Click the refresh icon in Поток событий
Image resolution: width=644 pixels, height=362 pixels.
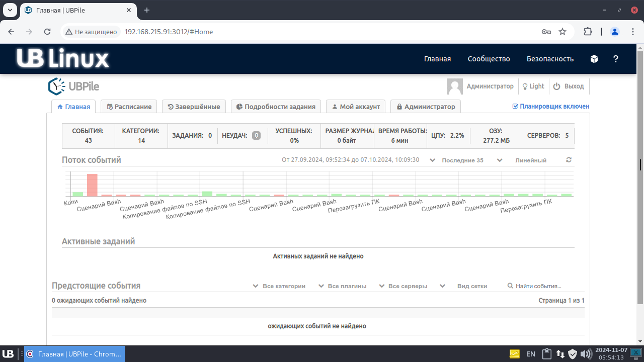(x=568, y=160)
